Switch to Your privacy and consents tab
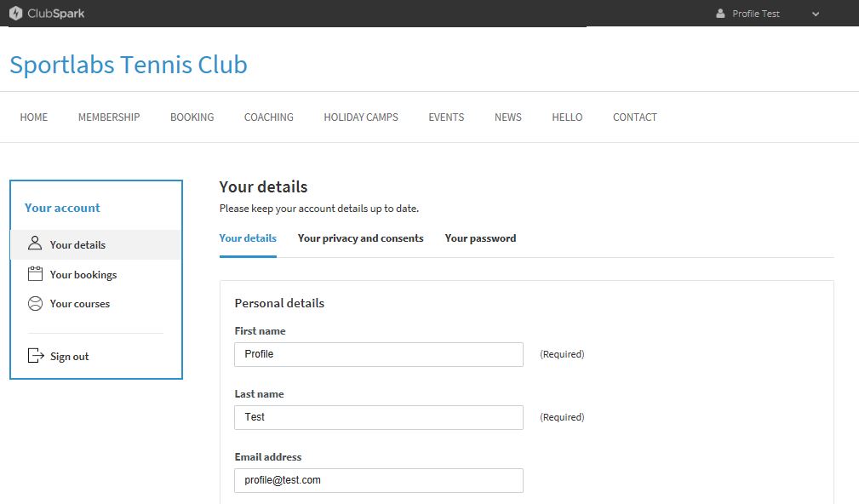Screen dimensions: 859x504 tap(360, 238)
